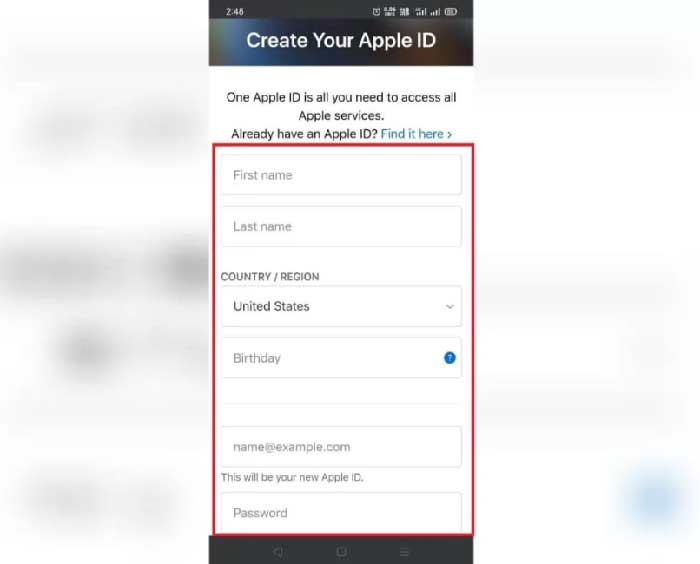
Task: Select the Birthday input field
Action: pyautogui.click(x=342, y=358)
